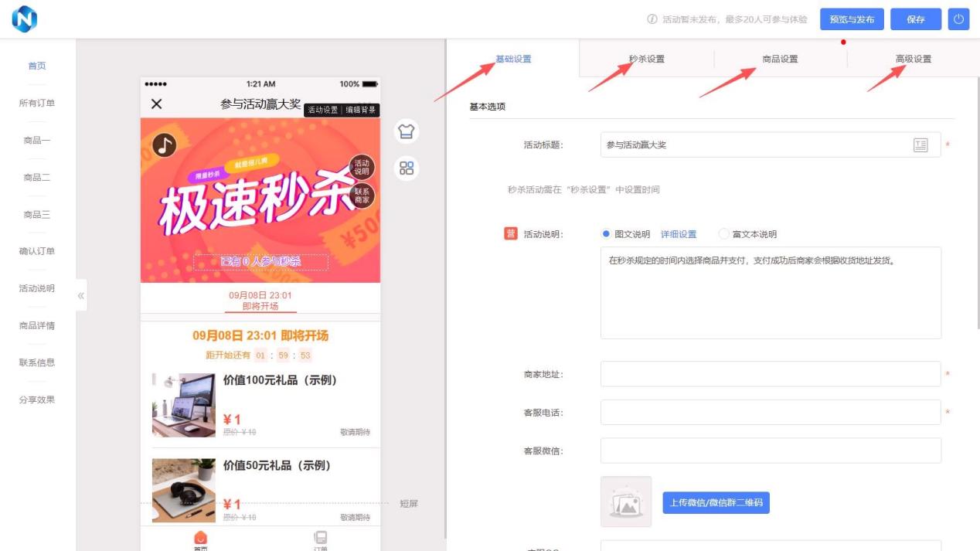Click the 上传微信/微信群二维码 button
980x551 pixels.
[715, 502]
